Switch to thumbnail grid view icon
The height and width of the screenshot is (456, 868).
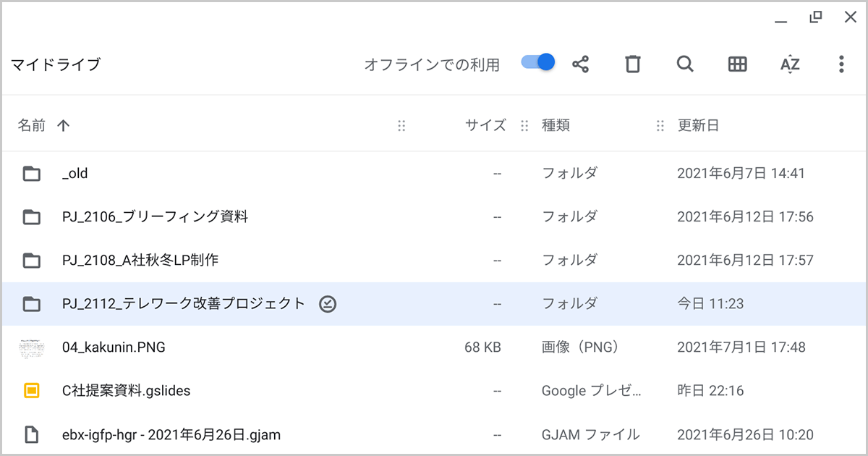coord(737,64)
